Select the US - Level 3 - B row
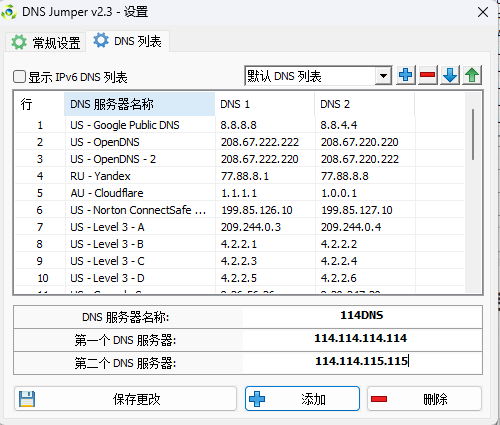 (x=239, y=244)
